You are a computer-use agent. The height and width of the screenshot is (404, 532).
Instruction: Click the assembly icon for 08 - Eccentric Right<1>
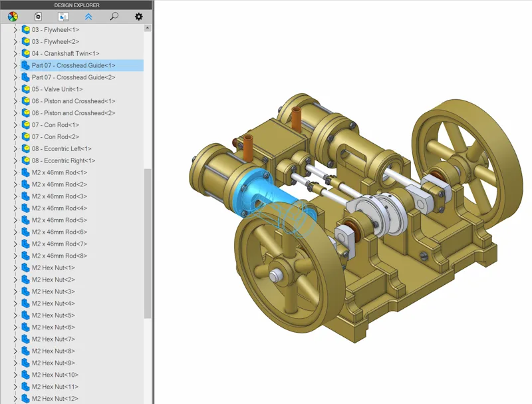[x=26, y=160]
